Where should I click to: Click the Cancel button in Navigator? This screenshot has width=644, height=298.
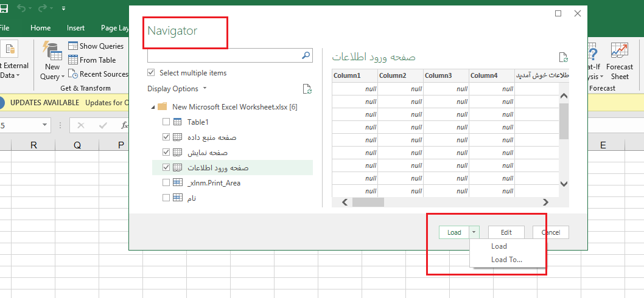pyautogui.click(x=551, y=232)
